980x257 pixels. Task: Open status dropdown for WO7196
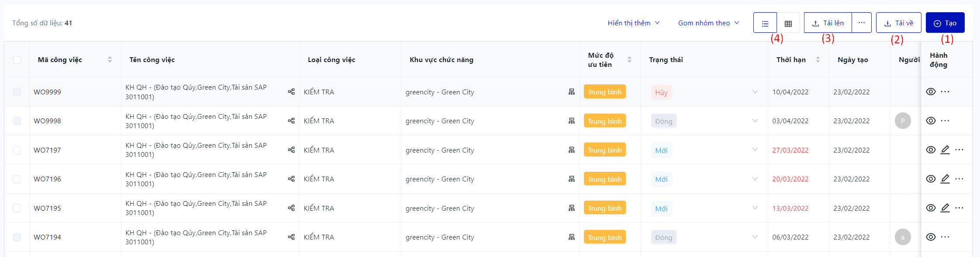(x=755, y=179)
